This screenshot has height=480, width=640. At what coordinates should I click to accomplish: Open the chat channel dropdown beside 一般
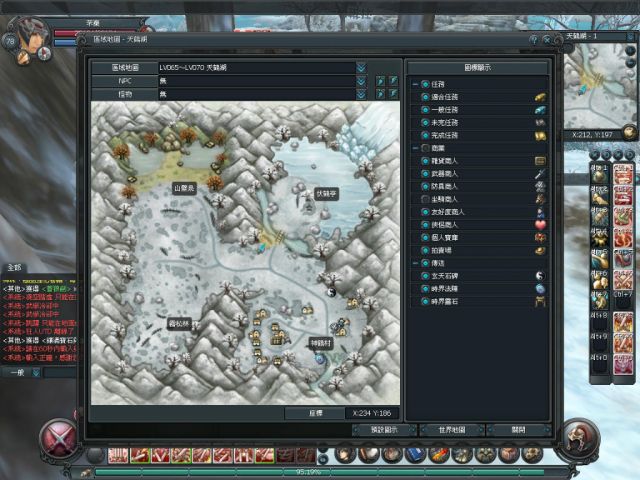(x=36, y=373)
